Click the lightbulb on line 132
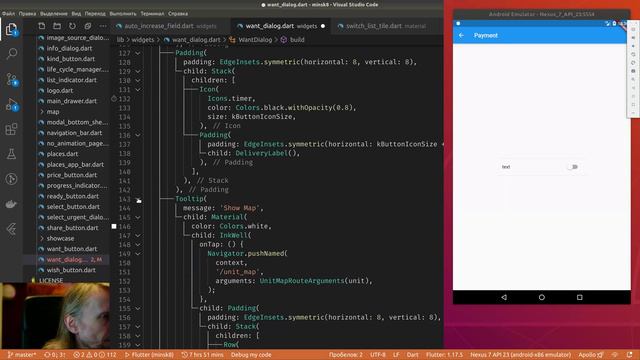640x360 pixels. pos(114,98)
